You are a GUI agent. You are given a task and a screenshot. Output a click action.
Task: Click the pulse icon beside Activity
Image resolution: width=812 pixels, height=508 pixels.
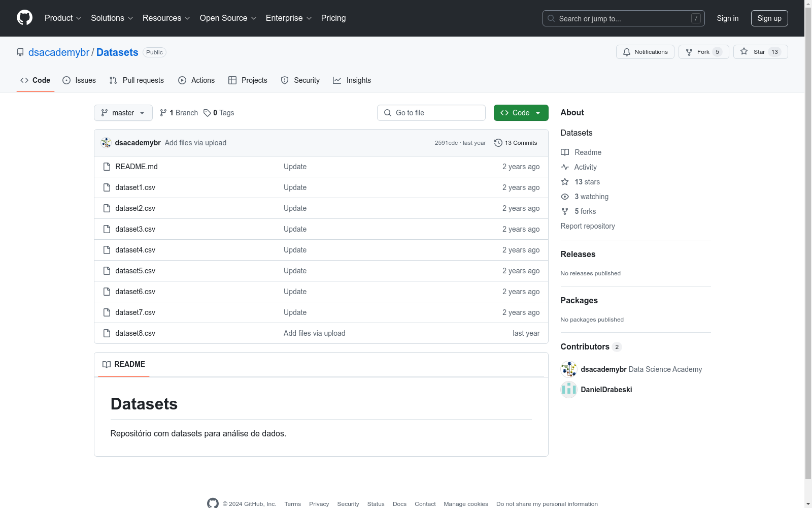pyautogui.click(x=565, y=167)
